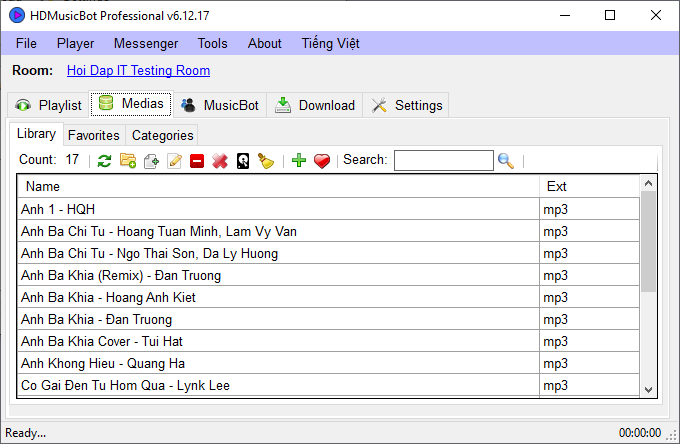Screen dimensions: 680x444
Task: Follow the Hoi Dap IT Testing Room link
Action: (138, 70)
